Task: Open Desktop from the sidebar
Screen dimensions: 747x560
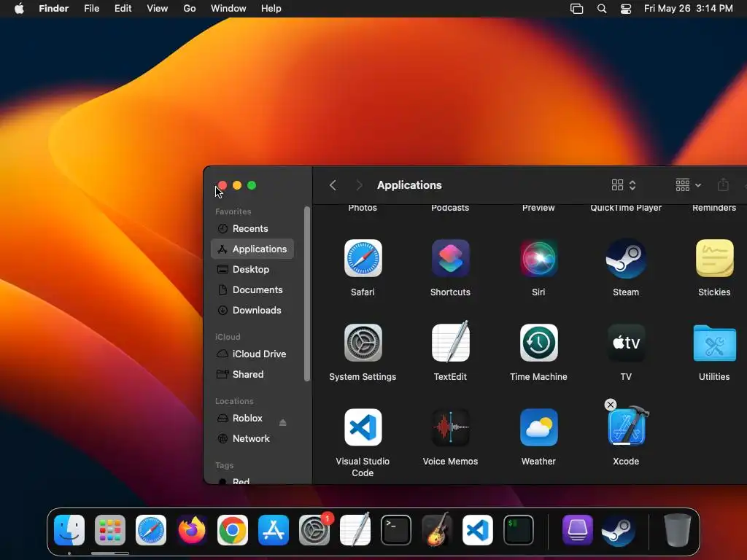Action: [252, 270]
